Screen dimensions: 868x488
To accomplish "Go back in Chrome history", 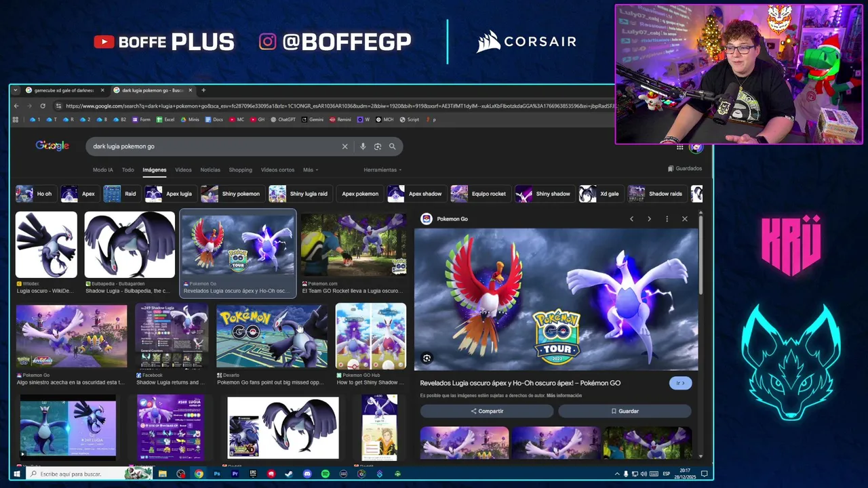I will coord(16,106).
